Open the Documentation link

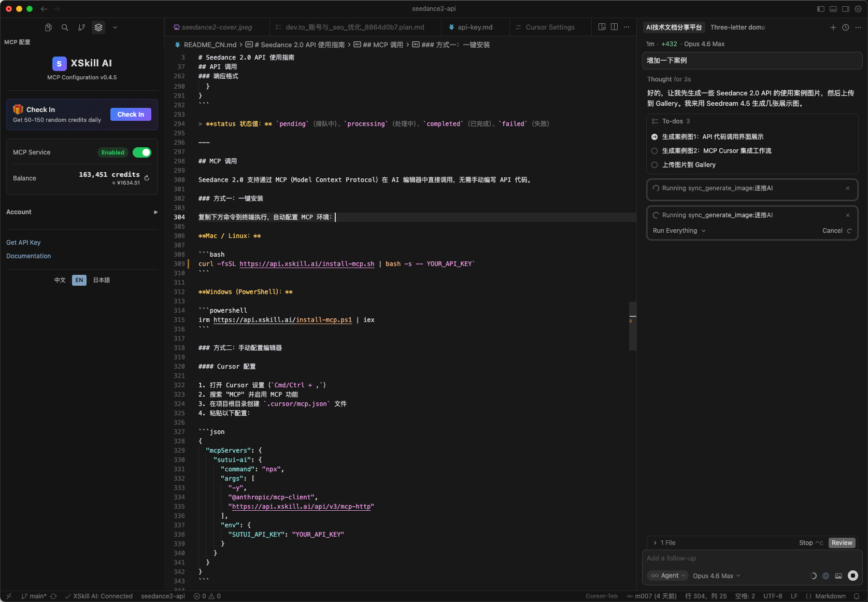pyautogui.click(x=29, y=256)
